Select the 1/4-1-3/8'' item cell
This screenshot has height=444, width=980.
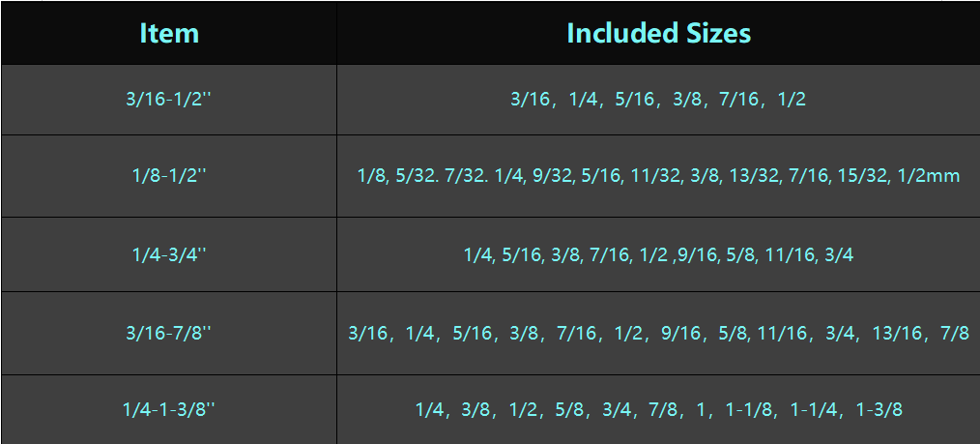coord(169,409)
